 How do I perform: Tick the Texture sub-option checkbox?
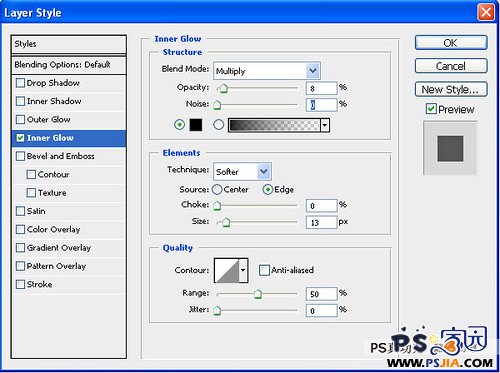[31, 193]
